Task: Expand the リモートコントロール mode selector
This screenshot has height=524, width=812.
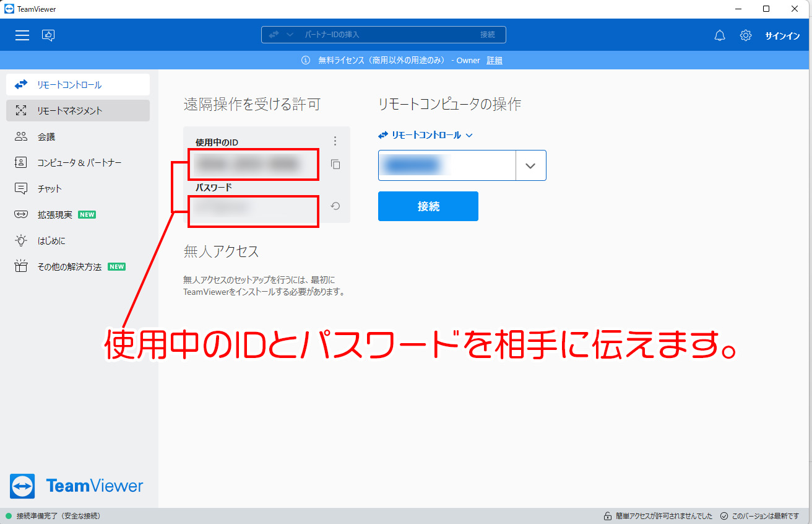Action: (x=426, y=135)
